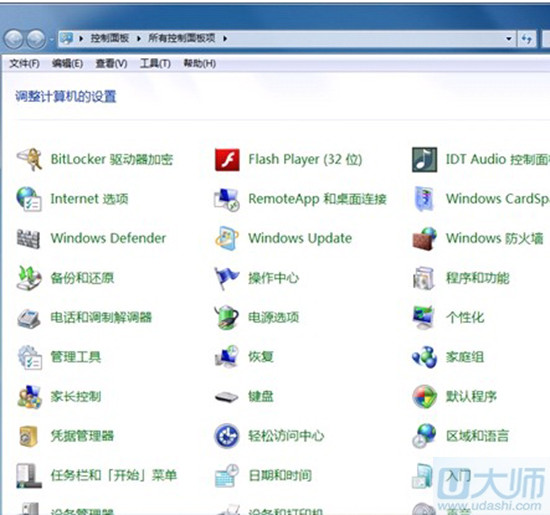
Task: Open the Windows 防火墙 brick wall icon
Action: [424, 239]
